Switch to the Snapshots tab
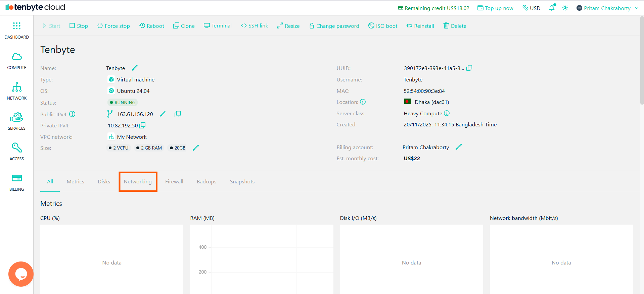The height and width of the screenshot is (294, 644). 242,181
